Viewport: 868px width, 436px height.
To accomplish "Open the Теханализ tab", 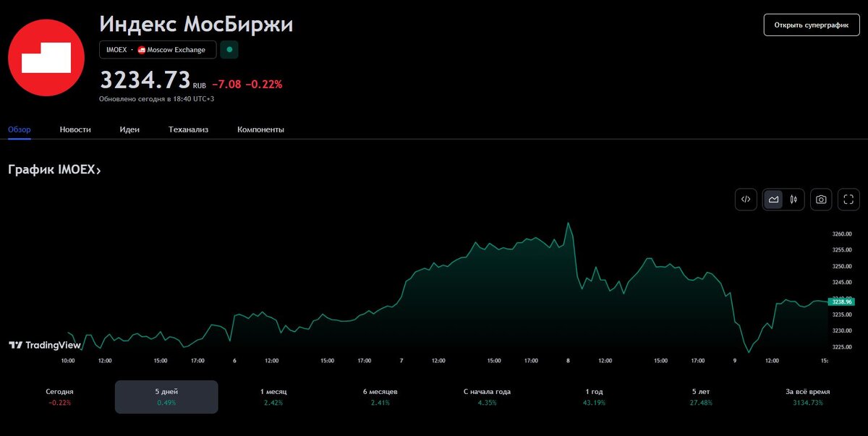I will tap(188, 129).
